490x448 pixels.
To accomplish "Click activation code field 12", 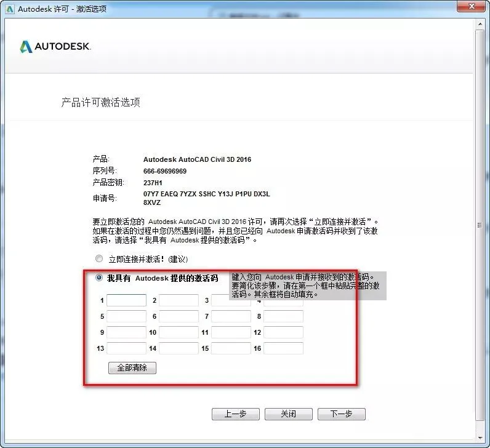I will pyautogui.click(x=283, y=332).
